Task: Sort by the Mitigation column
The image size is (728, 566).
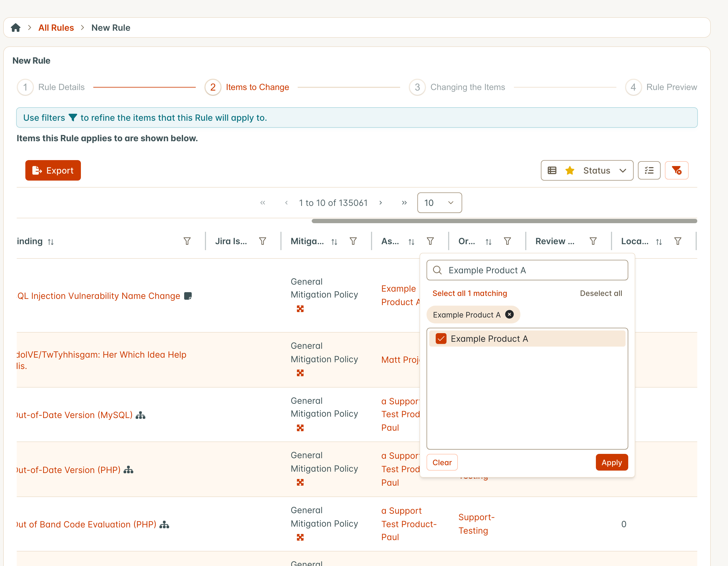Action: [334, 242]
